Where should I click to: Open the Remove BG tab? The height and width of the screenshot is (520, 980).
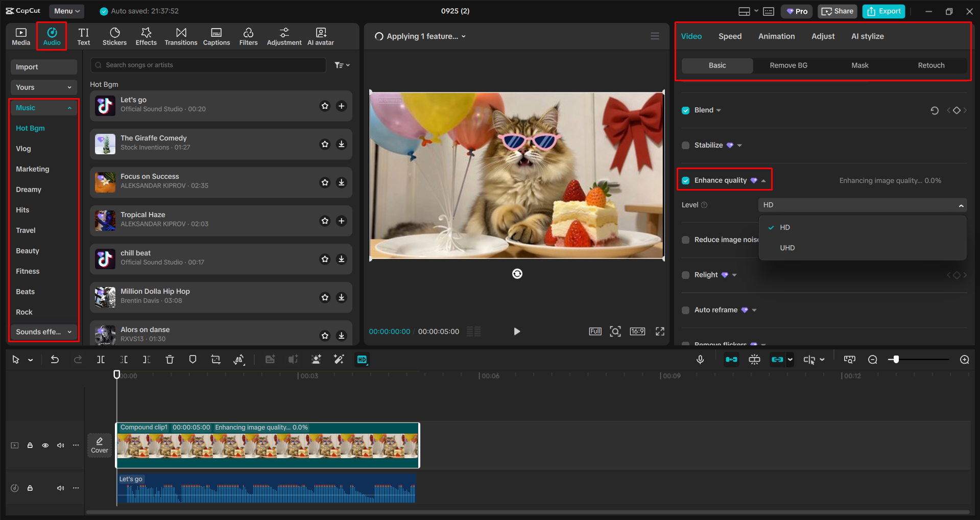pyautogui.click(x=788, y=65)
